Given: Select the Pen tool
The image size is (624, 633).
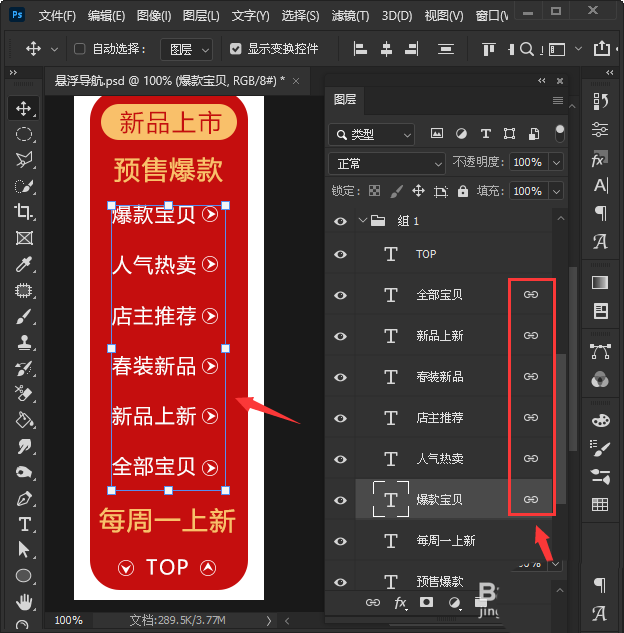Looking at the screenshot, I should (24, 499).
